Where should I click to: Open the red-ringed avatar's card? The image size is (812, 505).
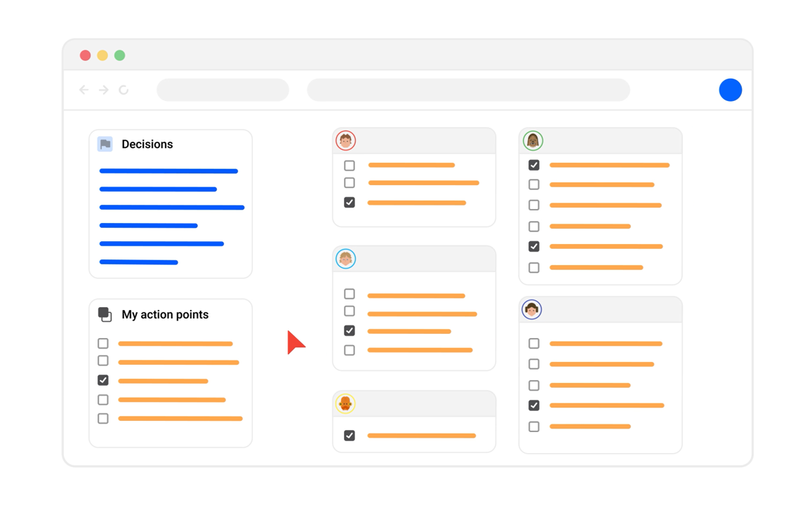[345, 141]
